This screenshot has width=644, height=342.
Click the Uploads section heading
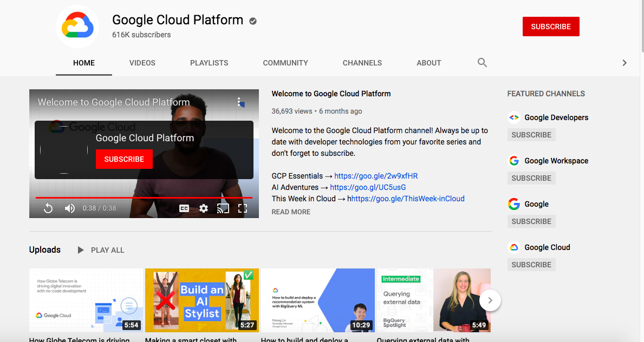(45, 249)
